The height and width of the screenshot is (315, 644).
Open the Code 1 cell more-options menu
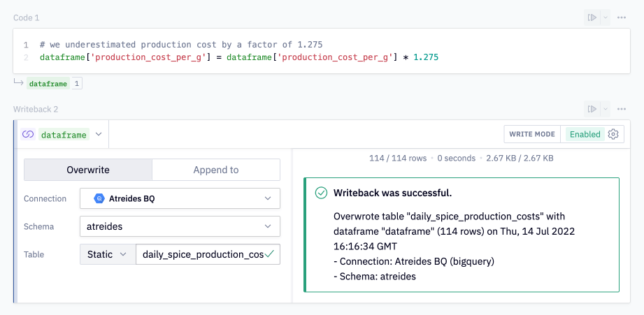622,17
